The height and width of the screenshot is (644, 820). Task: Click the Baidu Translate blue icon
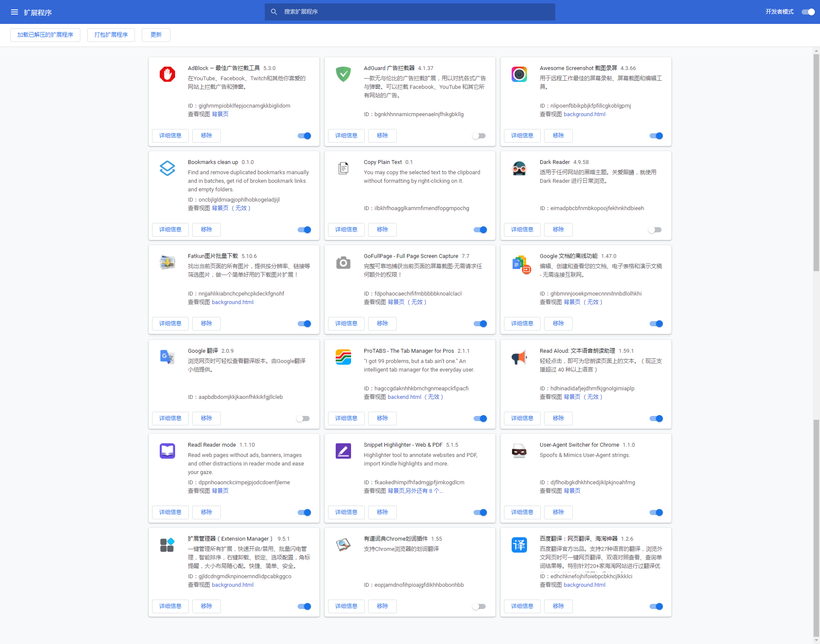(x=519, y=545)
